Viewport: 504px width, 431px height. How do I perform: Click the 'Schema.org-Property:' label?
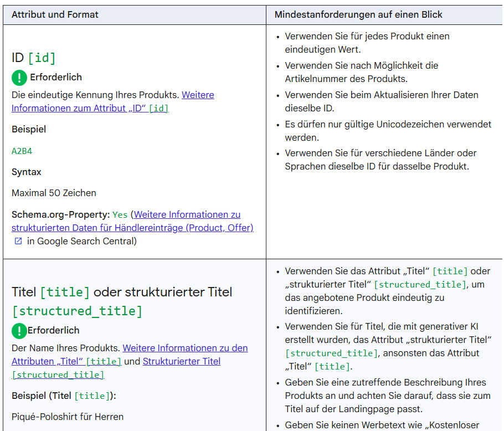click(x=61, y=214)
